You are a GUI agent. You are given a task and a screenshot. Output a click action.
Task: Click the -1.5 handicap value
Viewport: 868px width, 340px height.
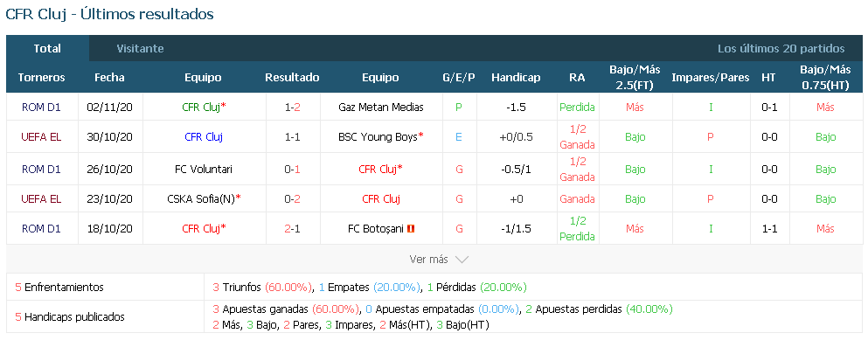[516, 107]
